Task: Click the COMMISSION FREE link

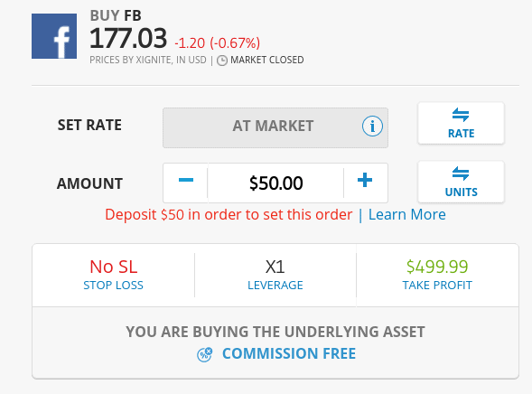Action: coord(289,353)
